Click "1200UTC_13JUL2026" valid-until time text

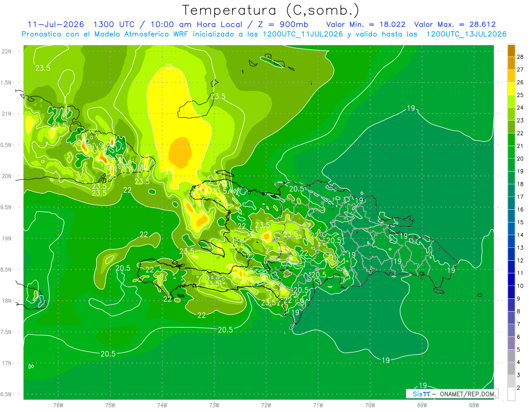pos(466,34)
